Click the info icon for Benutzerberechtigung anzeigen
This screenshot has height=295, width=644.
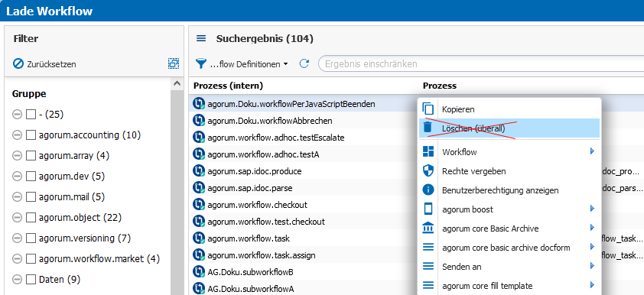(x=428, y=190)
